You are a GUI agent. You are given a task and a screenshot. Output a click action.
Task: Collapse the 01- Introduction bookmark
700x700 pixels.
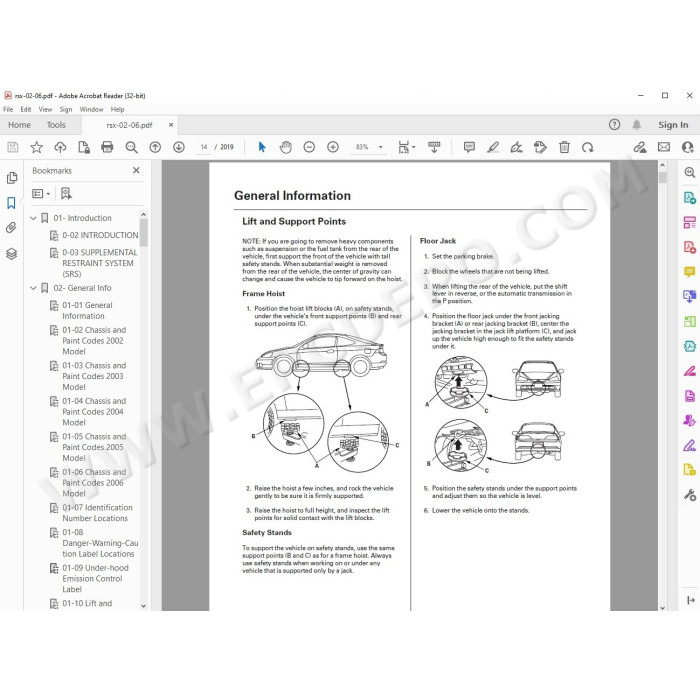[33, 218]
